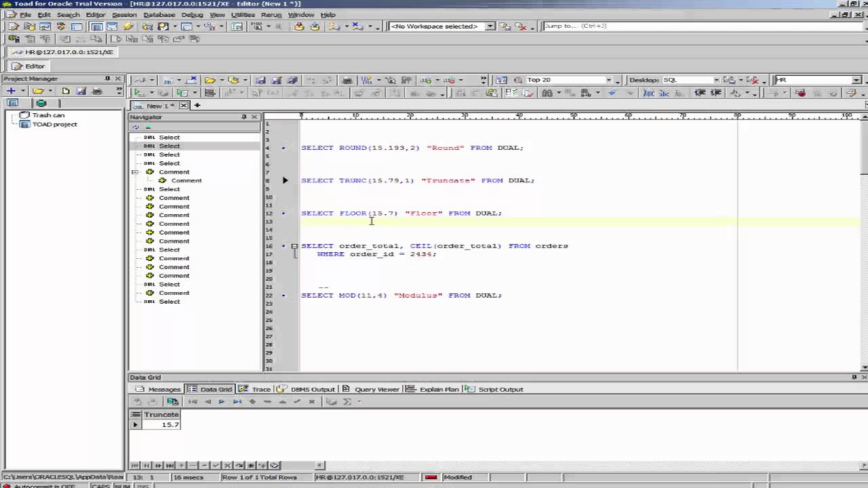The image size is (868, 488).
Task: Click the Execute as script icon
Action: (x=182, y=93)
